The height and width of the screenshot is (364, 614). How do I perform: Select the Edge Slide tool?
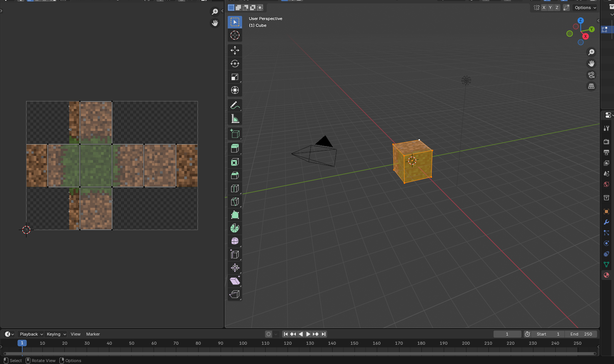point(235,255)
